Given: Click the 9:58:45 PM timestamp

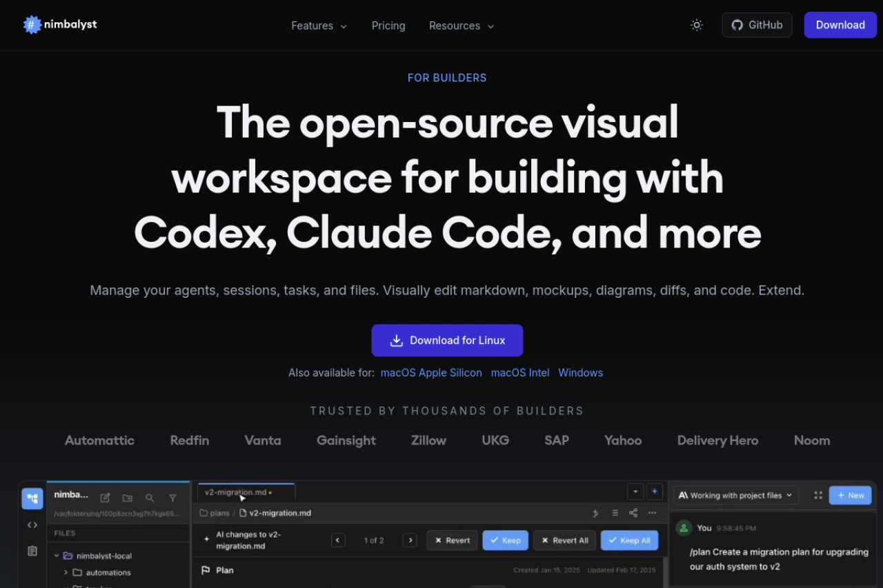Looking at the screenshot, I should click(x=736, y=528).
